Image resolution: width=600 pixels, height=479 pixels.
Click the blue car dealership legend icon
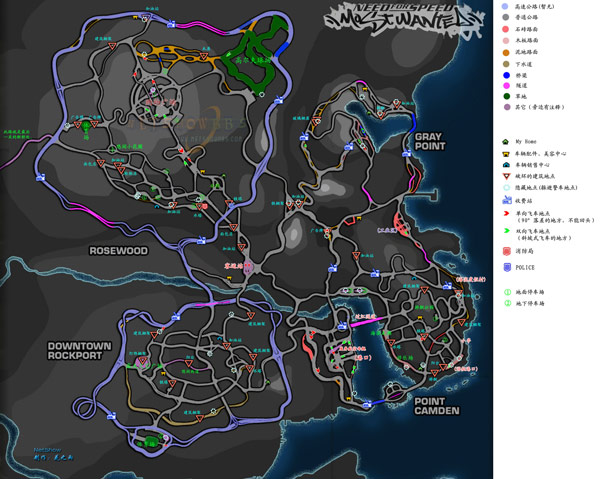tap(506, 165)
